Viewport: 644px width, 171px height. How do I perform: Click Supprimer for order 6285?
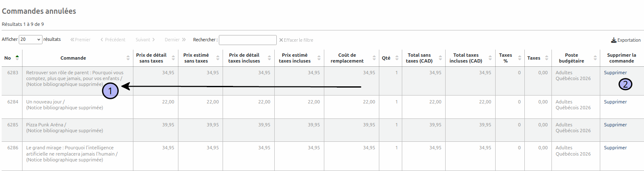pyautogui.click(x=615, y=125)
